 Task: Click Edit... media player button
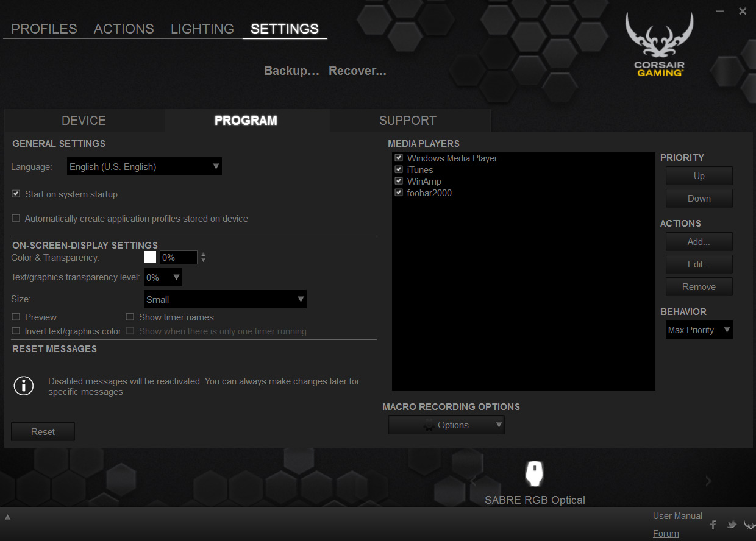click(699, 264)
